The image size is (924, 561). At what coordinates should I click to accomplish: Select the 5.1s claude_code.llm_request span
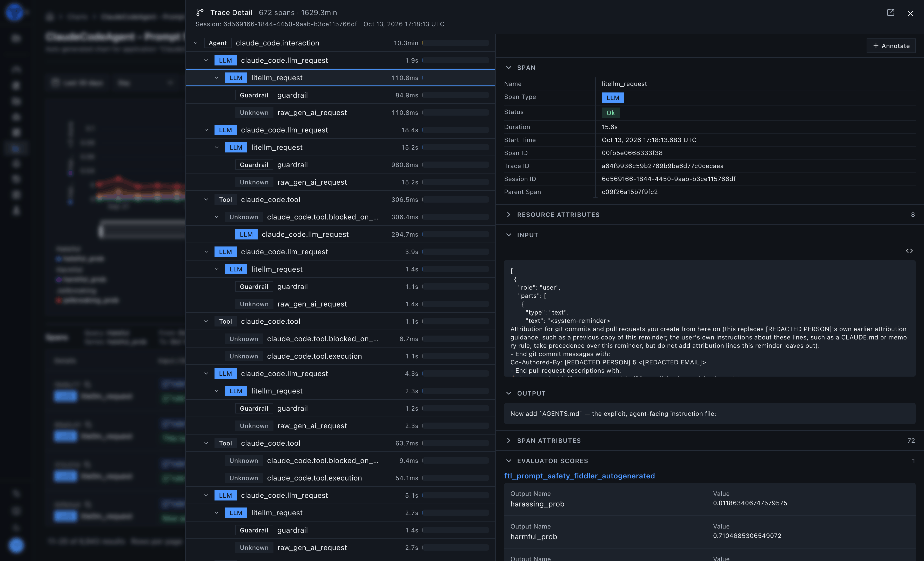[x=340, y=495]
